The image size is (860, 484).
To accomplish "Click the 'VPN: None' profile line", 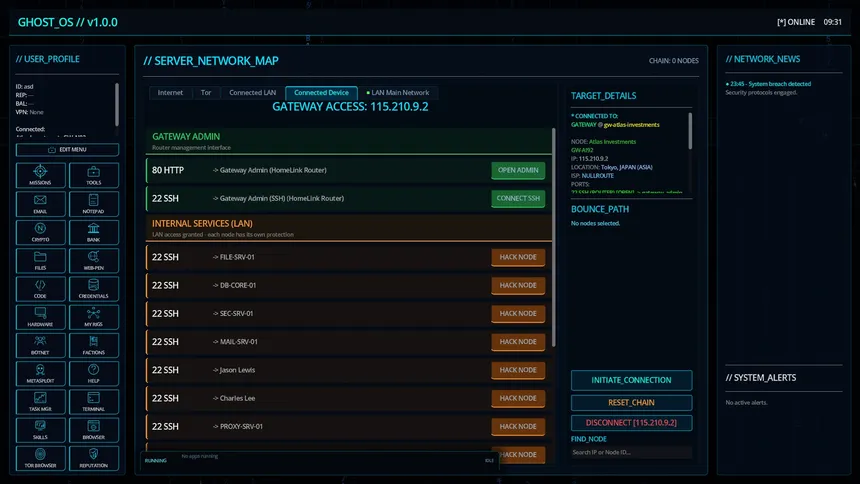I will pyautogui.click(x=30, y=112).
